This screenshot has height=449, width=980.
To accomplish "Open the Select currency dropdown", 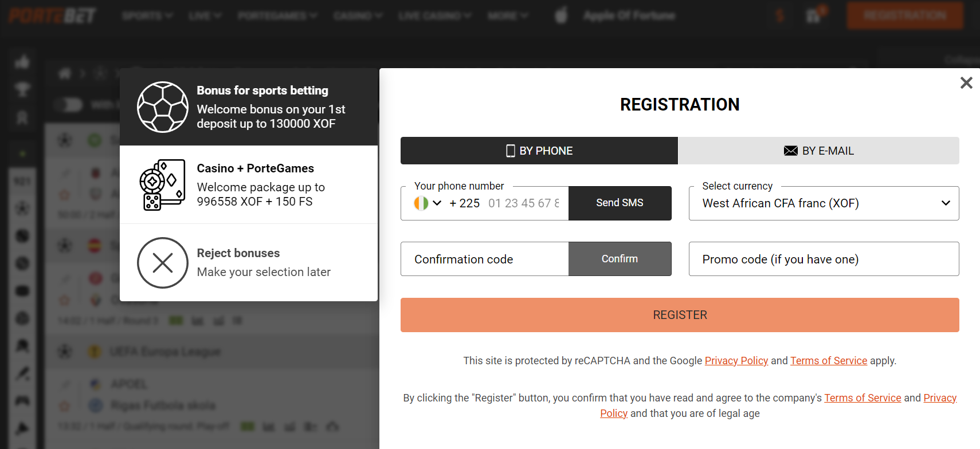I will [824, 203].
